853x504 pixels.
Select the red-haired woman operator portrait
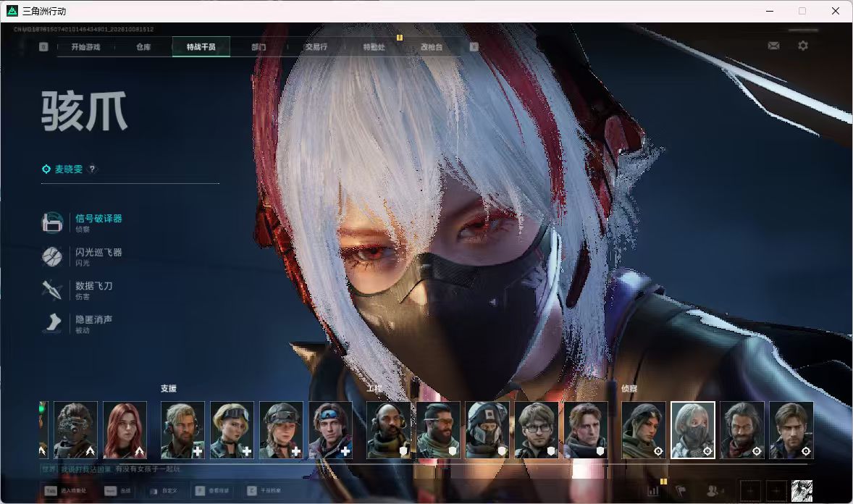coord(125,430)
